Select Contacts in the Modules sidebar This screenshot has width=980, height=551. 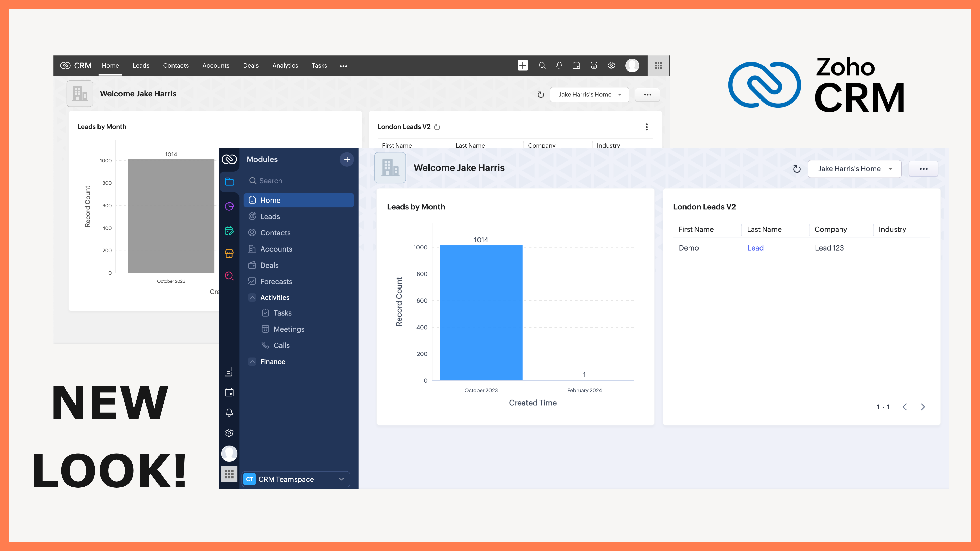click(299, 233)
